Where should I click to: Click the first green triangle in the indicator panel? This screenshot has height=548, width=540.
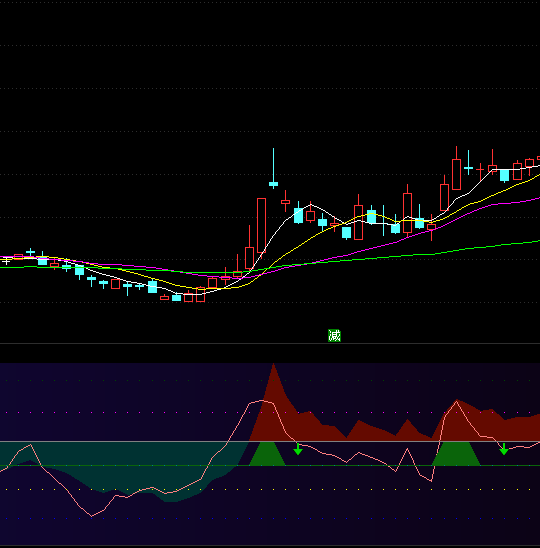(x=267, y=454)
